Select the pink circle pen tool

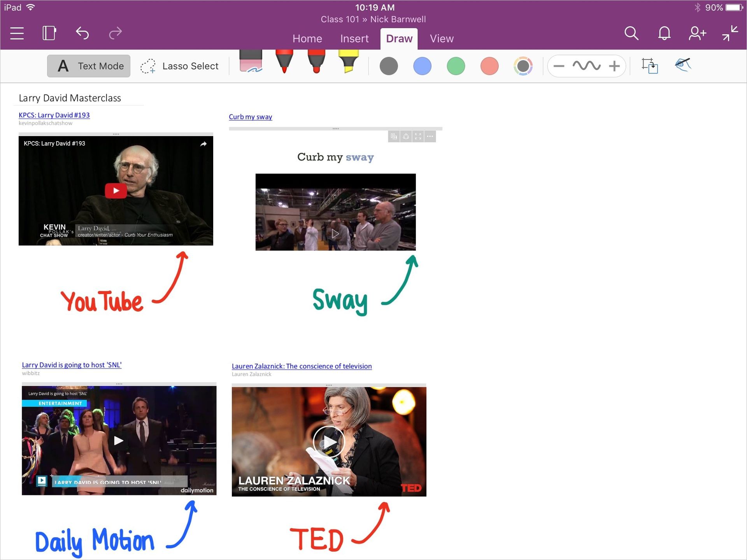point(490,65)
